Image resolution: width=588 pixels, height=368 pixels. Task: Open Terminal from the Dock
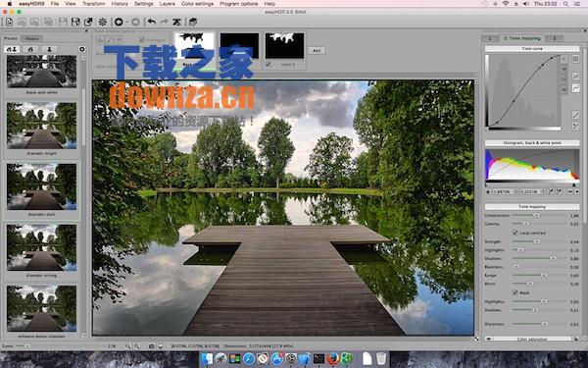pos(318,358)
